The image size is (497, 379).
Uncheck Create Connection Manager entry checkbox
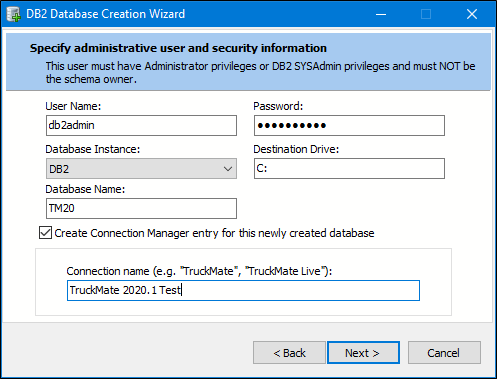coord(45,233)
